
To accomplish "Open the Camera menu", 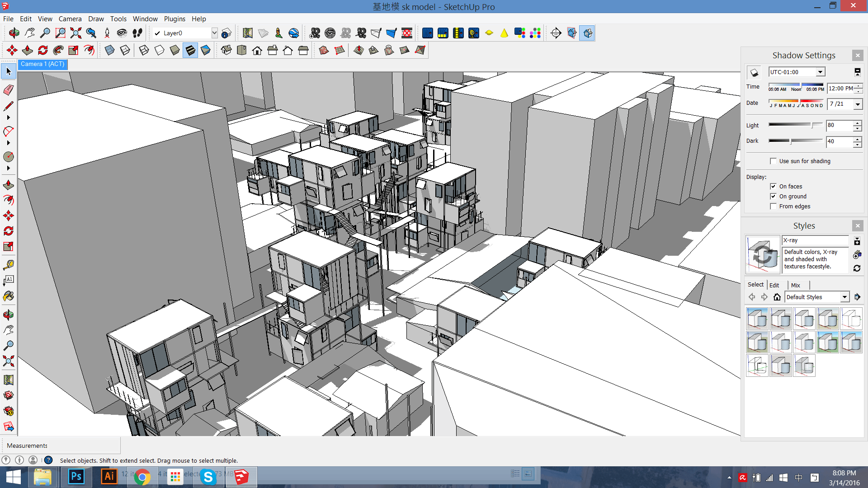I will point(70,19).
